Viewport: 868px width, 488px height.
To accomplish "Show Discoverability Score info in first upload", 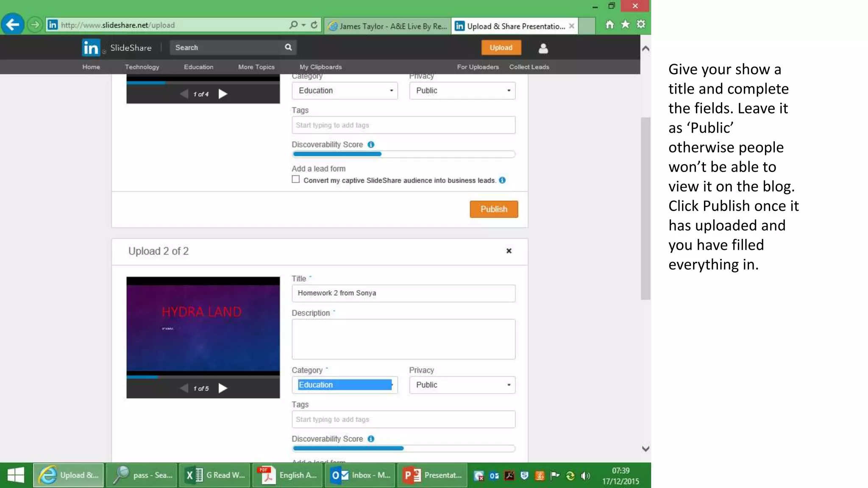I will (x=371, y=144).
